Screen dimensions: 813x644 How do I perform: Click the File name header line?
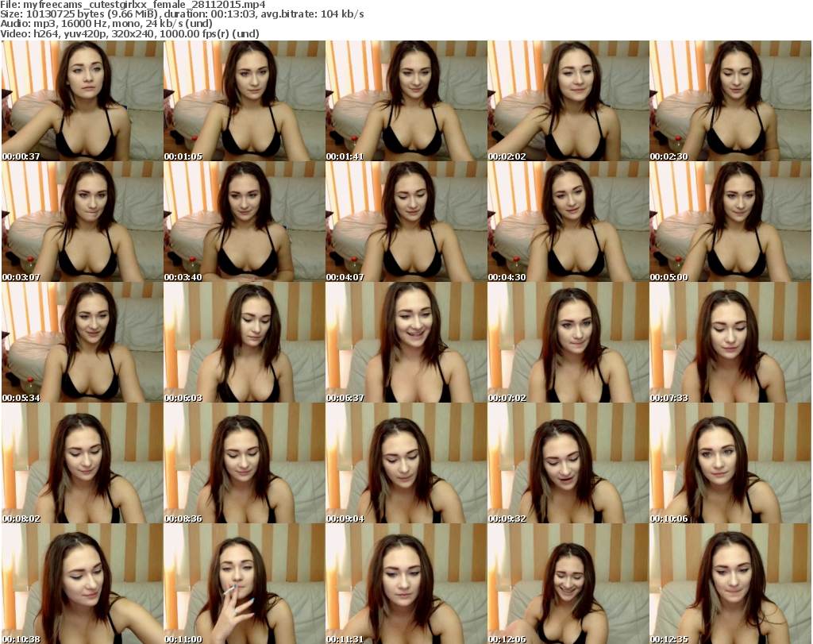click(133, 5)
